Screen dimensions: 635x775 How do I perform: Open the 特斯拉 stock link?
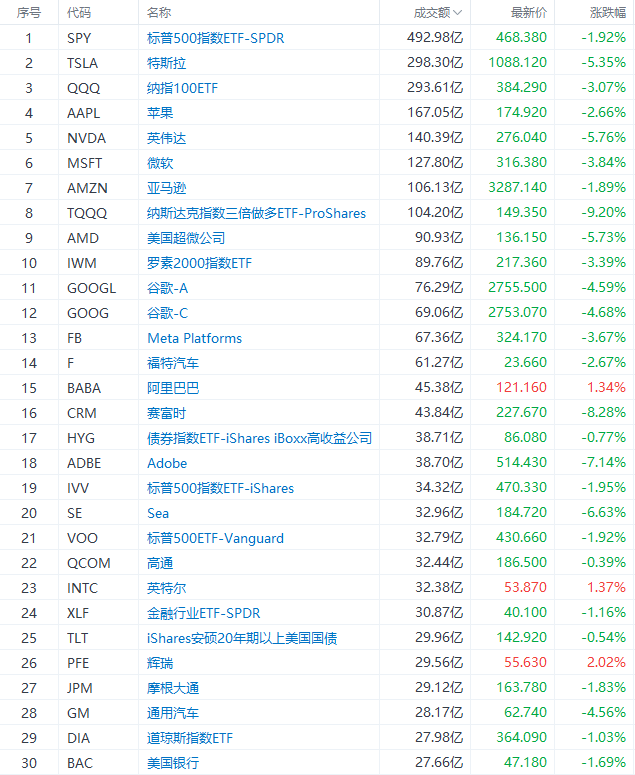point(167,63)
